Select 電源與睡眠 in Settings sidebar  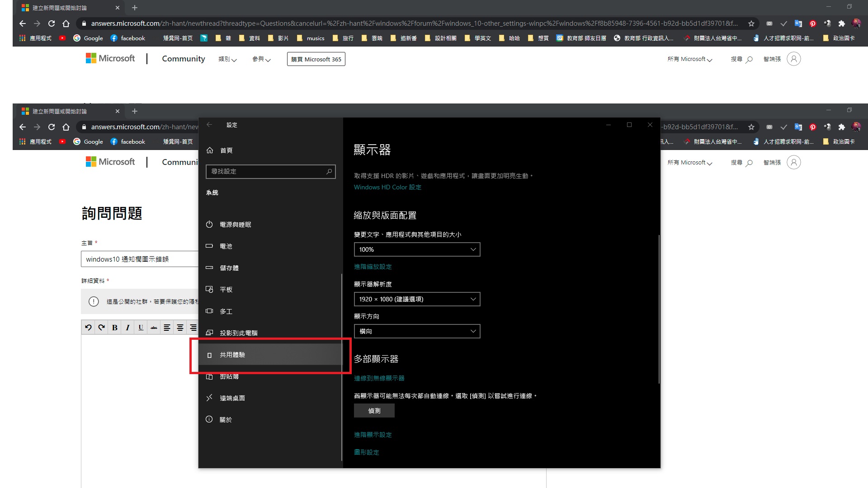coord(235,225)
